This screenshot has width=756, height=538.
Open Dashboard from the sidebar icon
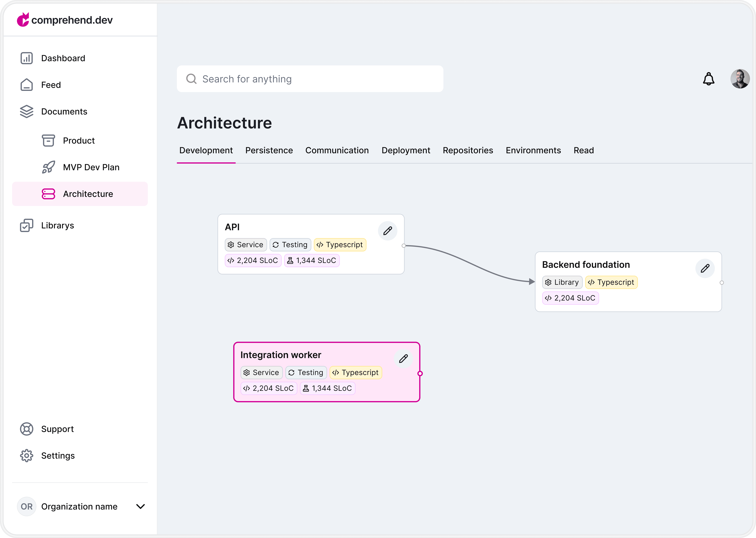click(x=27, y=58)
